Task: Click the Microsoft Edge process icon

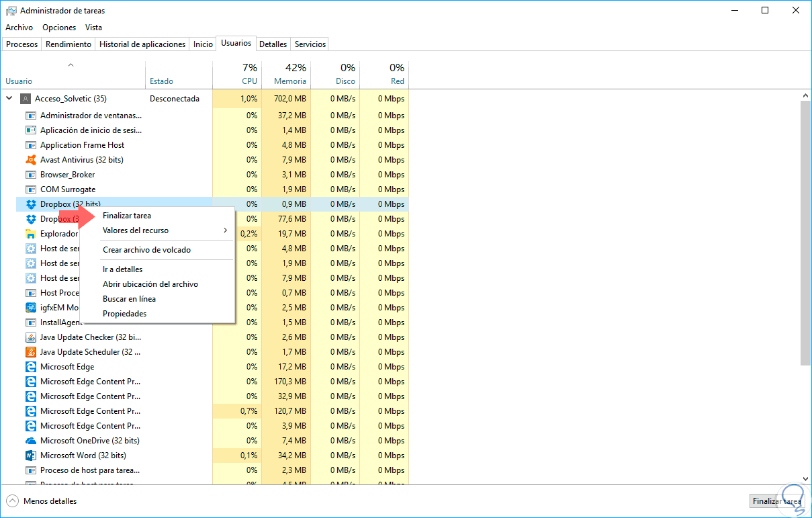Action: tap(30, 367)
